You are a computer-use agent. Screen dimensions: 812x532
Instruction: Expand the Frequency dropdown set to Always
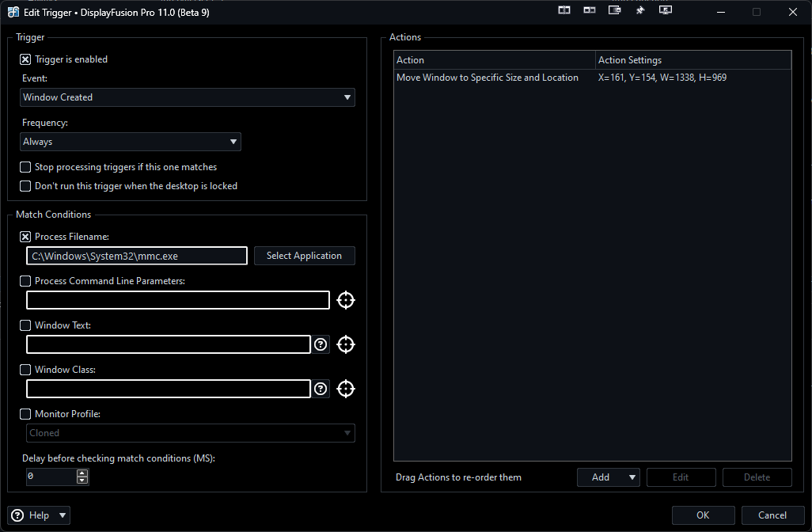pos(131,142)
